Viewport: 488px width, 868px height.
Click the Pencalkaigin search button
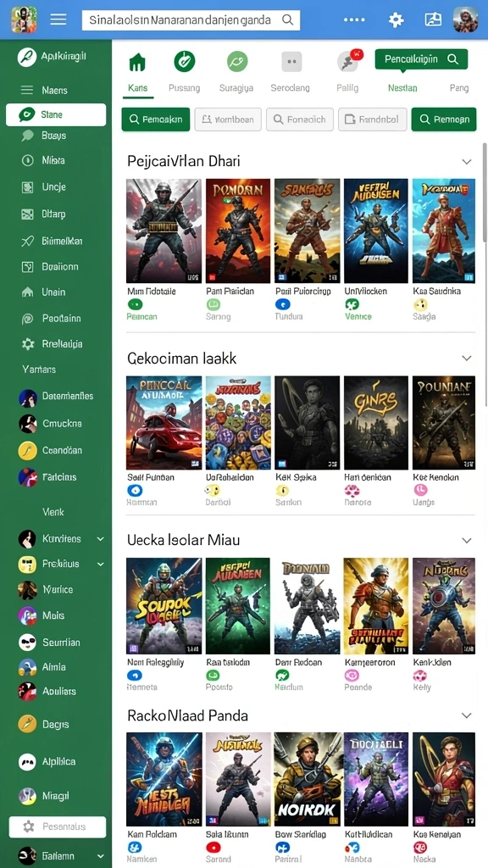tap(421, 59)
